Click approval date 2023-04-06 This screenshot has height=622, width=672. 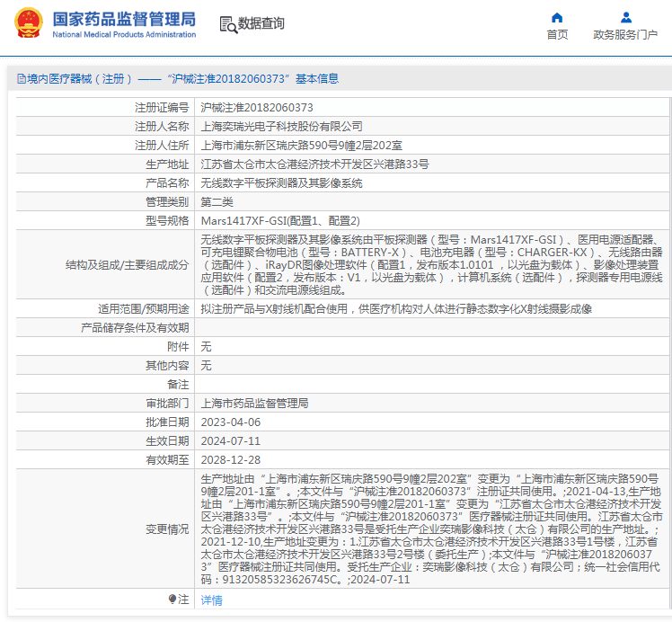tap(231, 422)
